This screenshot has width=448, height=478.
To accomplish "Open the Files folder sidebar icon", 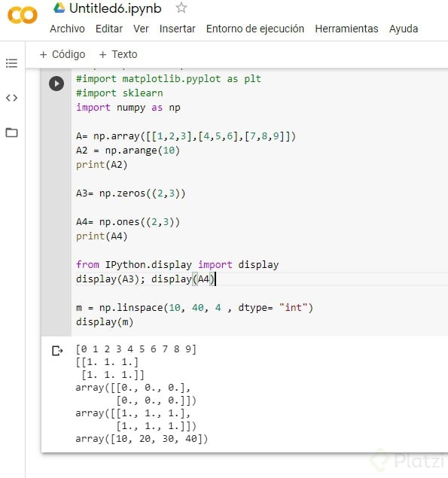I will pos(11,132).
